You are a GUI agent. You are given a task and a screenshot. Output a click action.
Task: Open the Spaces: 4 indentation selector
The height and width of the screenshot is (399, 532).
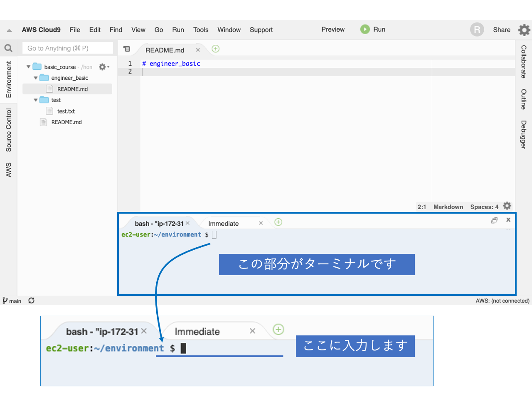(x=484, y=207)
